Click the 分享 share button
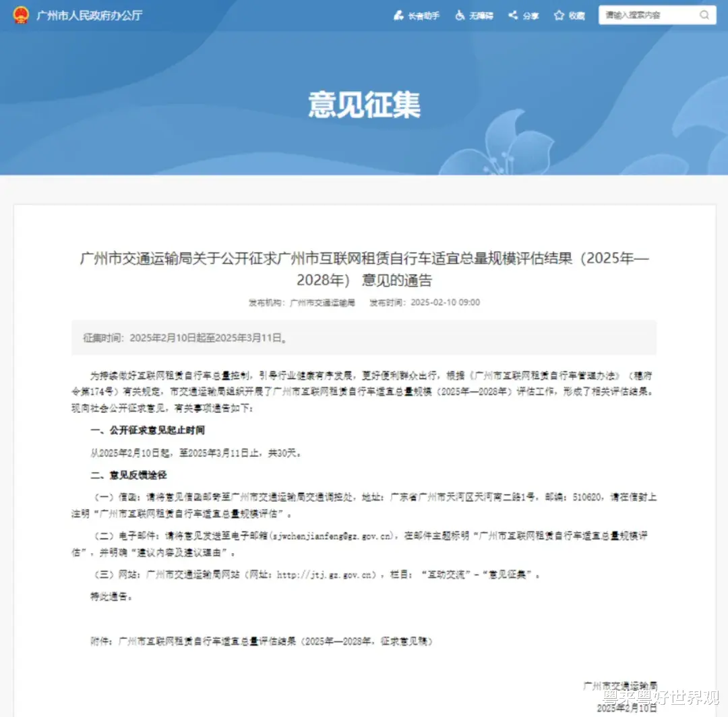This screenshot has width=728, height=717. [x=523, y=16]
